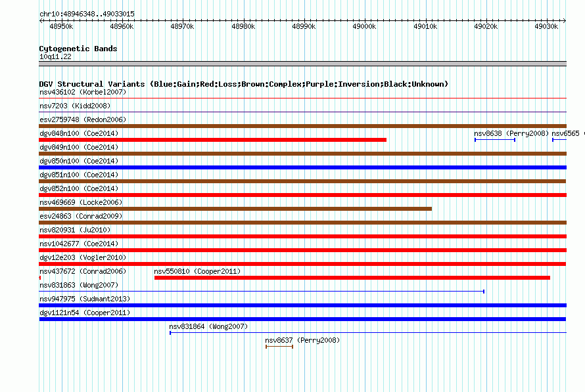Select the nsv7203 (Kidd2008) inversion label
The height and width of the screenshot is (392, 585).
75,106
